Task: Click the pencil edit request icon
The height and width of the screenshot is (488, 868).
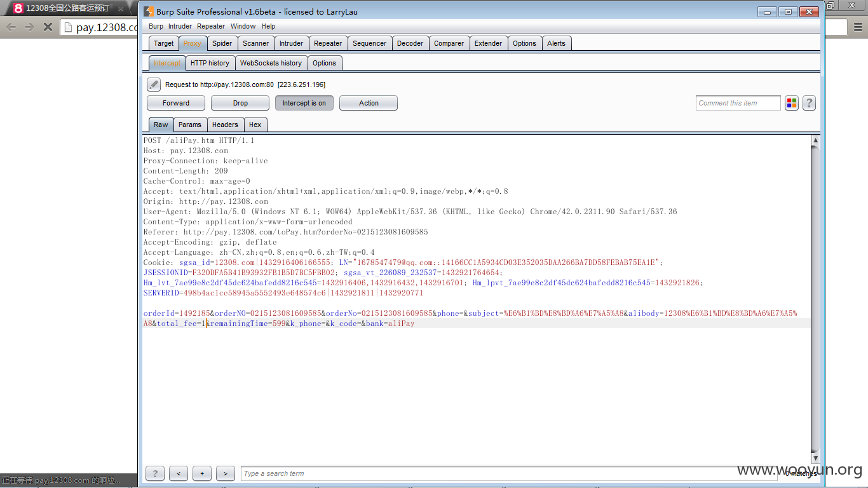Action: (x=153, y=85)
